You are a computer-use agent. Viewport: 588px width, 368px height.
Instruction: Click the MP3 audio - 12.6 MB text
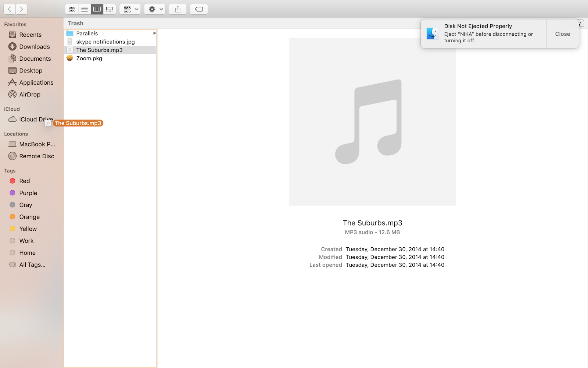coord(372,232)
